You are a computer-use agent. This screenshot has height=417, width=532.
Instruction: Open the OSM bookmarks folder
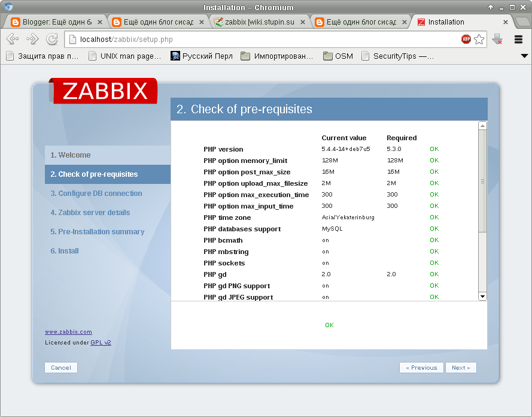click(338, 56)
